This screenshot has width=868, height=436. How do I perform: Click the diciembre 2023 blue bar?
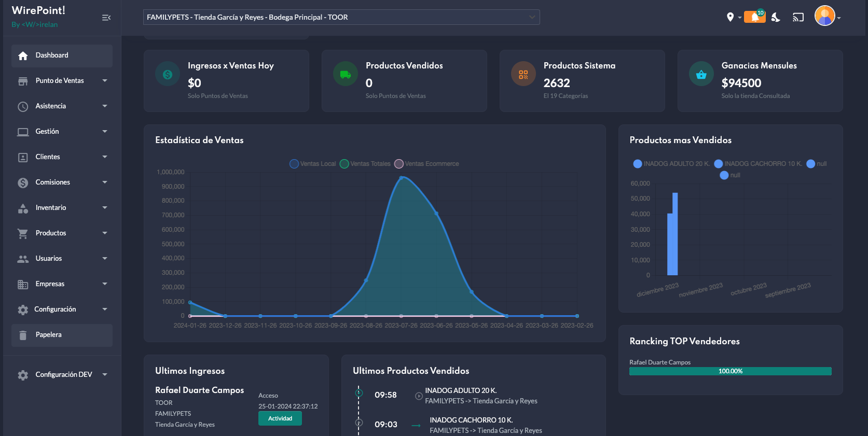pyautogui.click(x=672, y=234)
